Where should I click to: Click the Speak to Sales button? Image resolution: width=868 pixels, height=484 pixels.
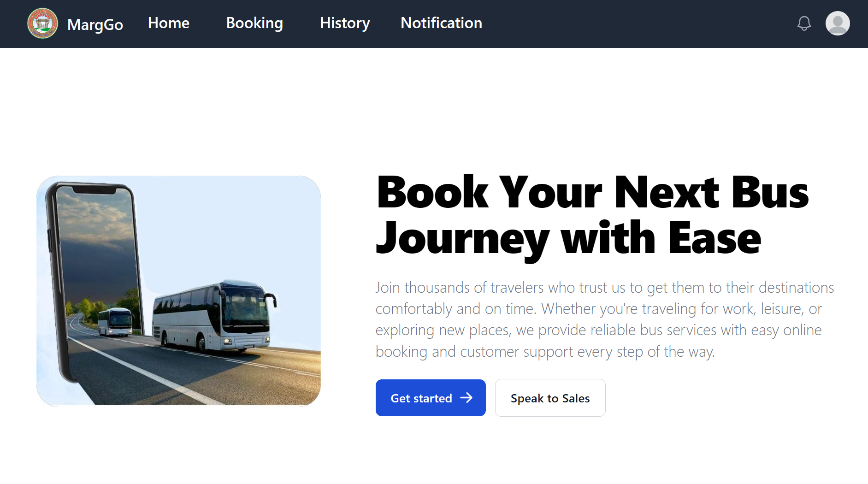[x=550, y=398]
